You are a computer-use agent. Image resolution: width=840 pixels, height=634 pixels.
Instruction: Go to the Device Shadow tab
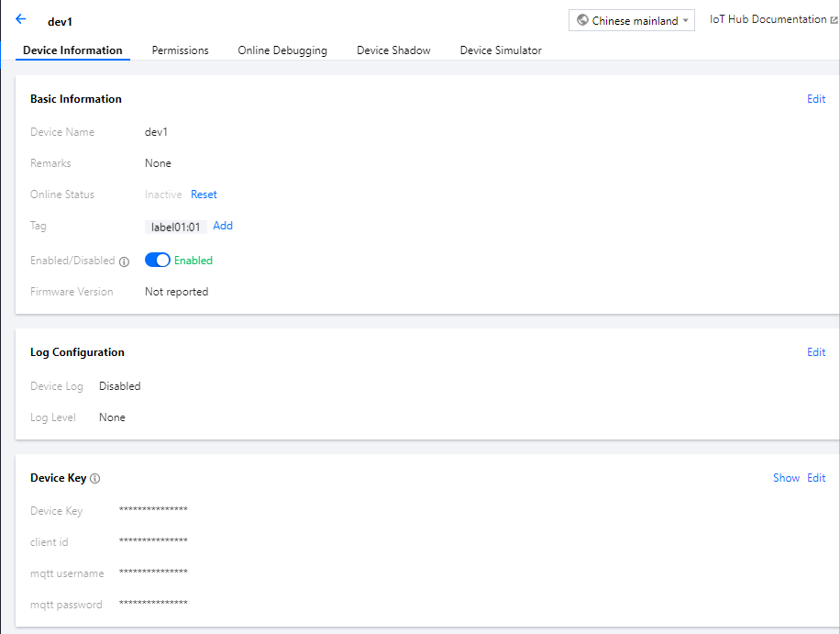[393, 50]
